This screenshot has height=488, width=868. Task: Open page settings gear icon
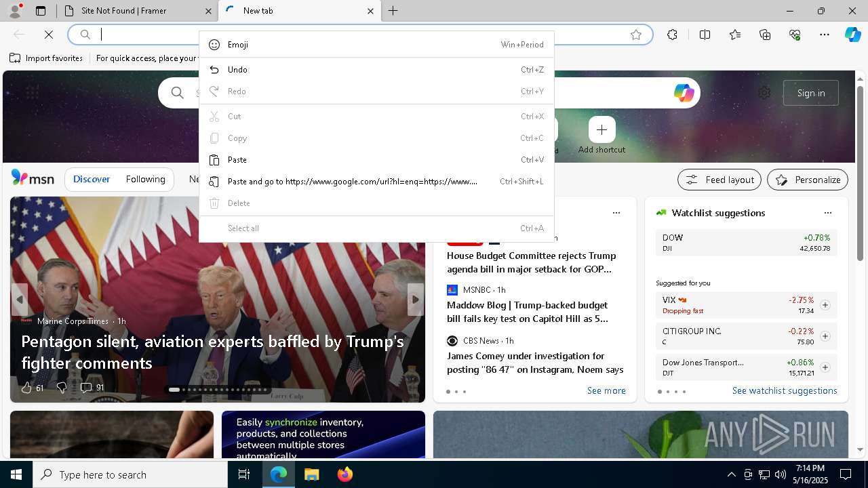pos(764,93)
